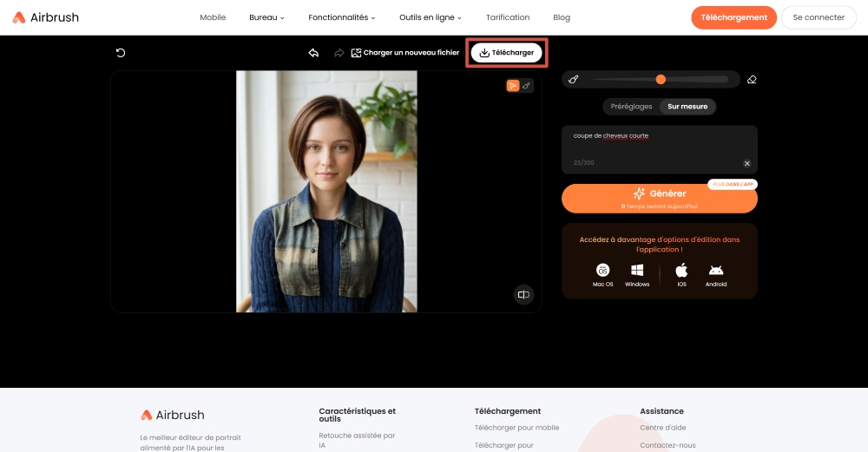868x452 pixels.
Task: Open the Blog page
Action: 562,17
